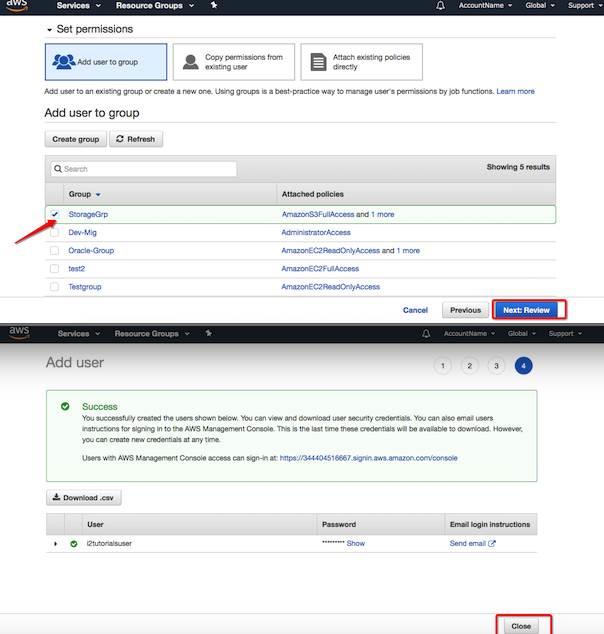Image resolution: width=604 pixels, height=634 pixels.
Task: Collapse the Set permissions section
Action: (50, 30)
